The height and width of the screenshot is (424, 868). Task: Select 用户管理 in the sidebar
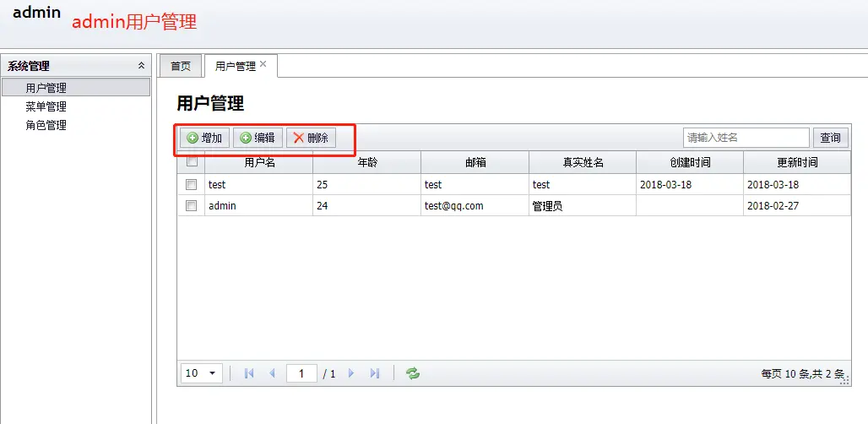76,88
